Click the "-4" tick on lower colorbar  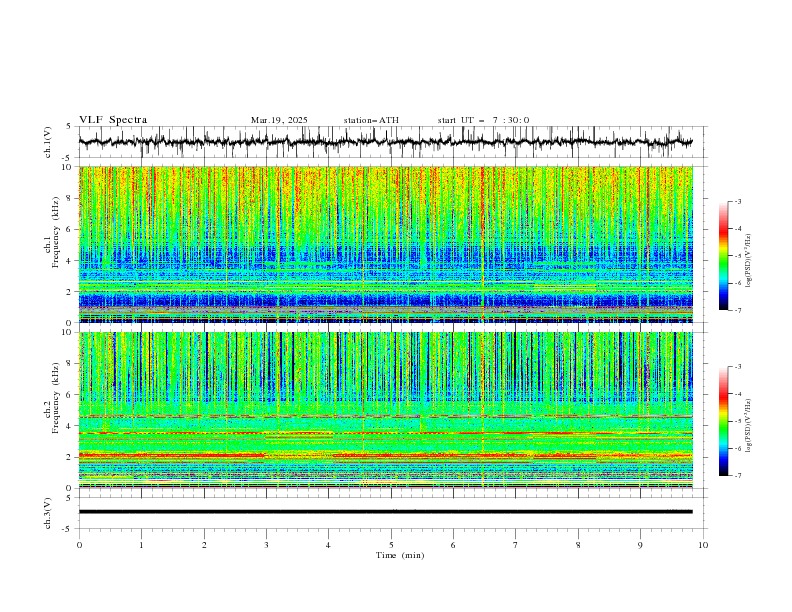pos(737,394)
